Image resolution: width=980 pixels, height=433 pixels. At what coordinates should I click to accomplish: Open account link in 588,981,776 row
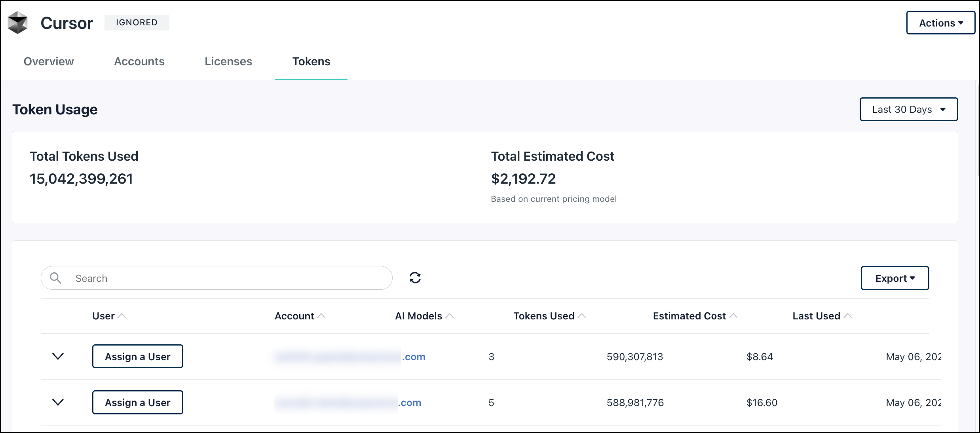point(348,403)
